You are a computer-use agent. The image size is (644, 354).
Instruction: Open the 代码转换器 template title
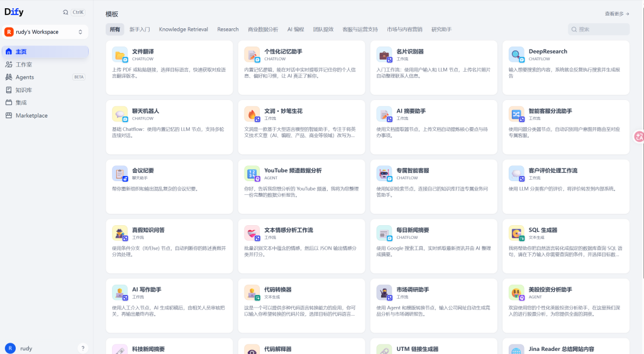(x=277, y=289)
